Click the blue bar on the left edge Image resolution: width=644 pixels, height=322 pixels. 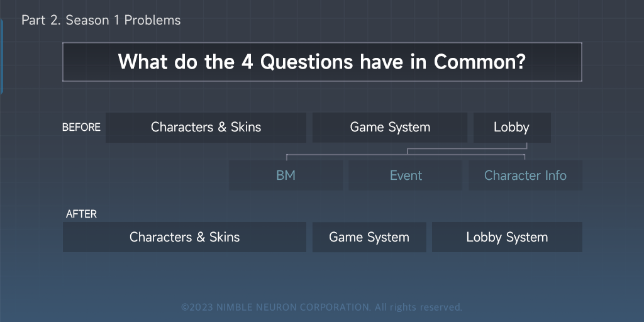coord(1,57)
